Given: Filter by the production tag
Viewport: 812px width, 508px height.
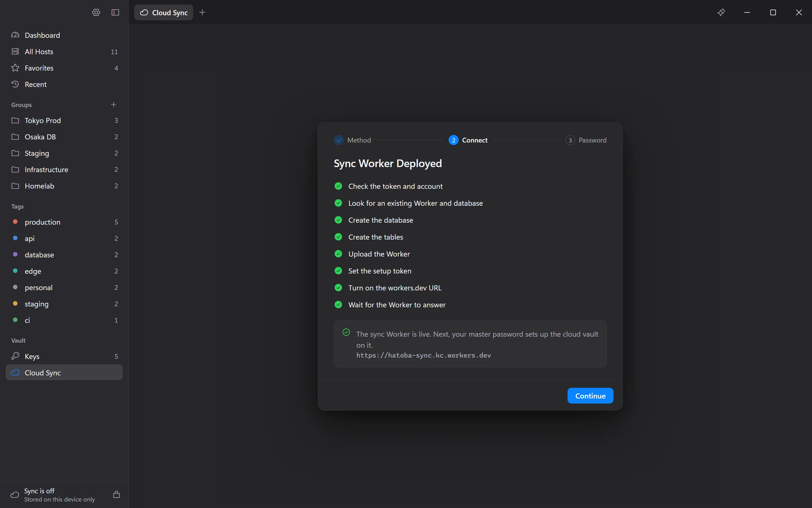Looking at the screenshot, I should [x=64, y=222].
